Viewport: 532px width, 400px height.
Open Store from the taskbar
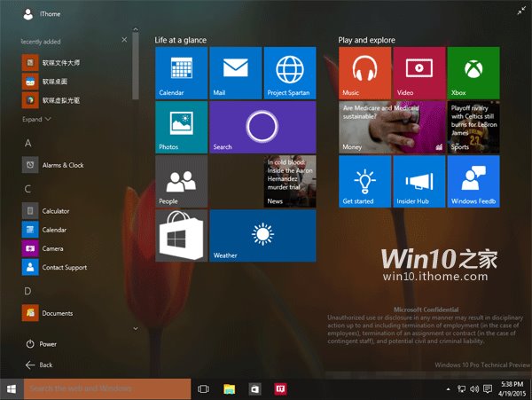[254, 388]
